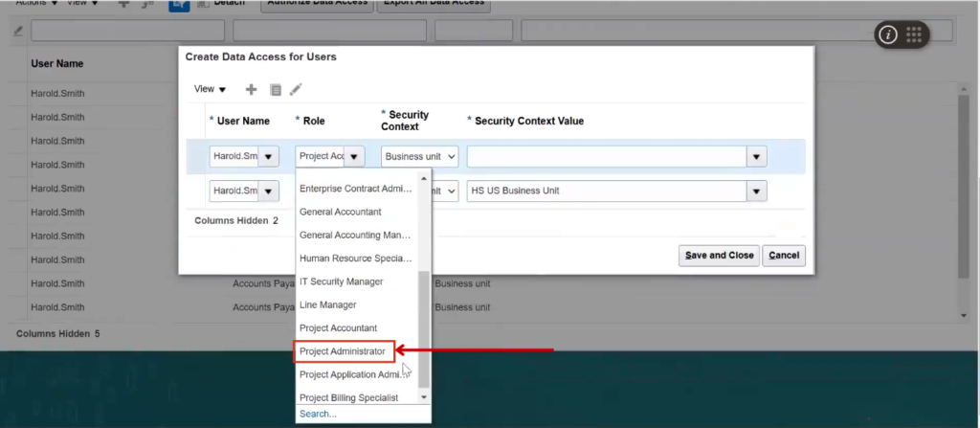Click the role list scrollbar down arrow
980x428 pixels.
point(424,396)
